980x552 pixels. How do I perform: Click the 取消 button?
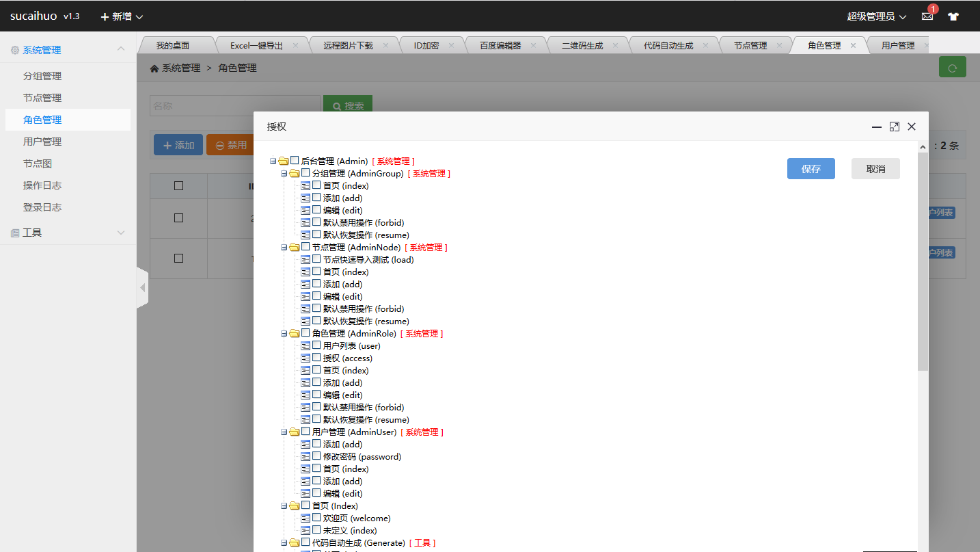(875, 169)
